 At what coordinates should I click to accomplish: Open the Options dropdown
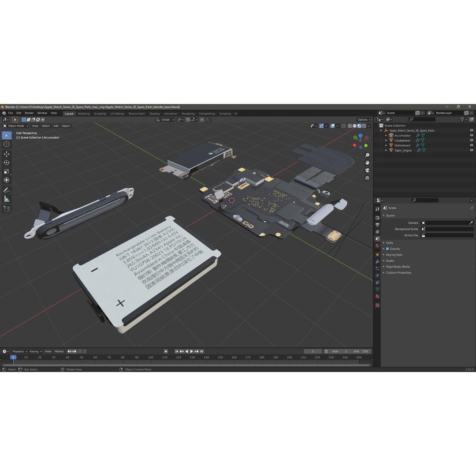pos(364,119)
